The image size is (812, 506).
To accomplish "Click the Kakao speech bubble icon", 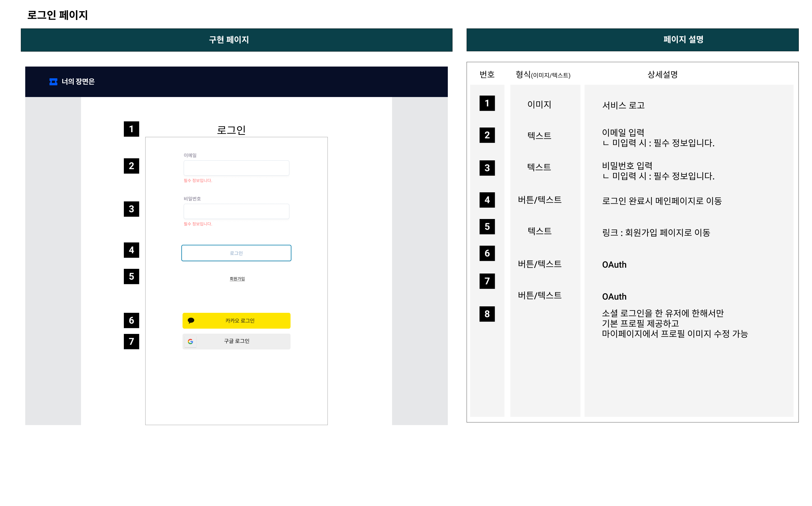I will click(x=191, y=321).
